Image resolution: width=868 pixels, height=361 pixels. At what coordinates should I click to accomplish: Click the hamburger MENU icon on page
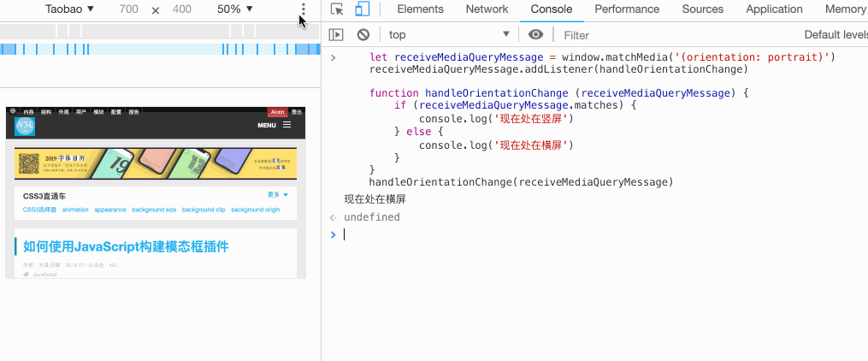coord(286,125)
